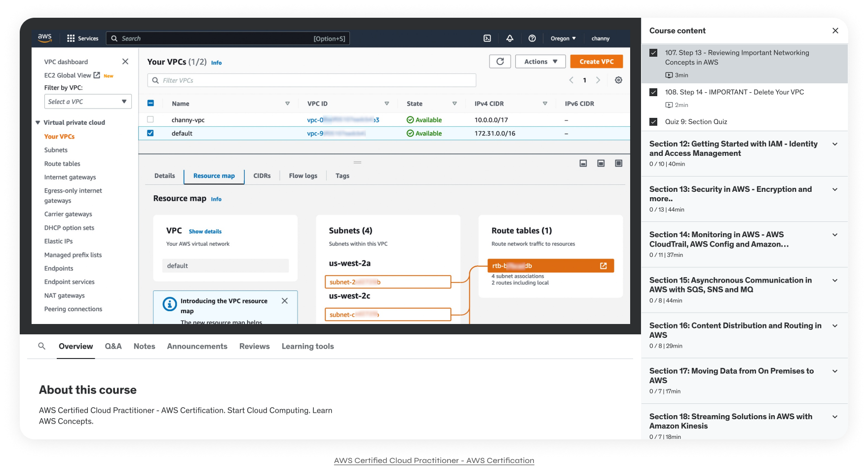Open the AWS Certified Cloud Practitioner caption link
868x467 pixels.
[x=434, y=460]
